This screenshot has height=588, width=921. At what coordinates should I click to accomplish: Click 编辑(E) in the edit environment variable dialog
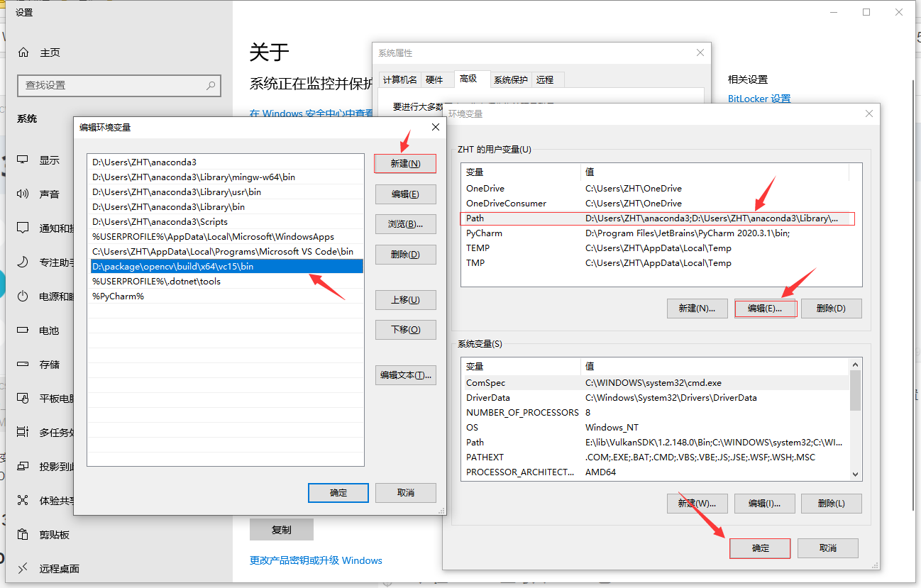[x=405, y=194]
